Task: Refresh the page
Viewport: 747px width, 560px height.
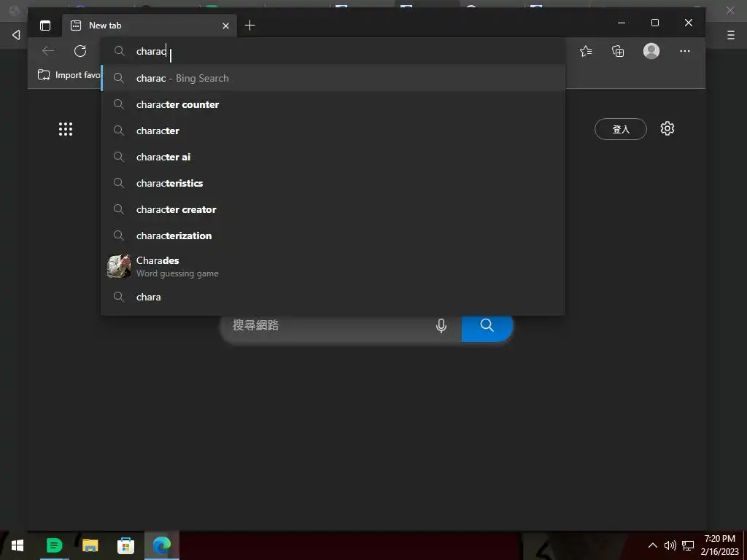Action: [x=80, y=51]
